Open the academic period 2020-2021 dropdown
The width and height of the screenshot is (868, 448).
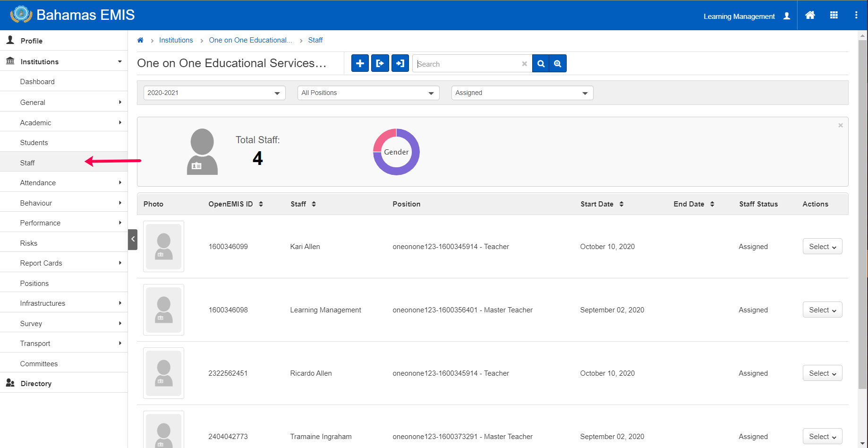click(214, 93)
